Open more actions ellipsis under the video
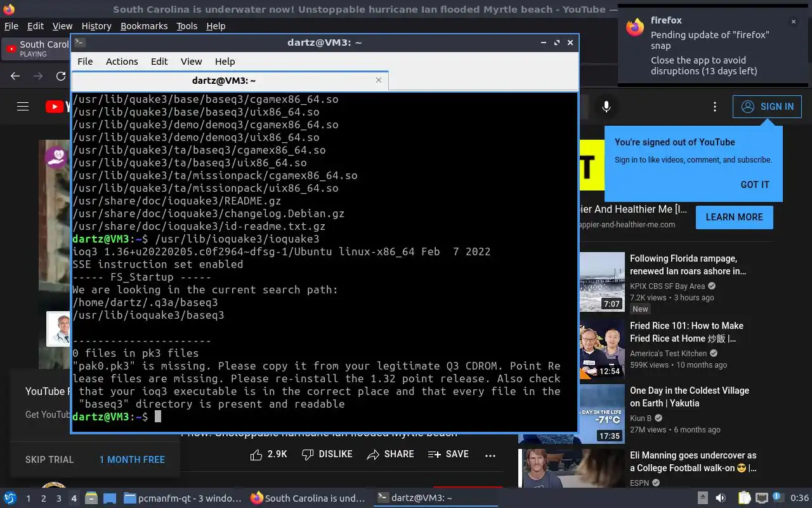Viewport: 812px width, 508px height. click(490, 455)
